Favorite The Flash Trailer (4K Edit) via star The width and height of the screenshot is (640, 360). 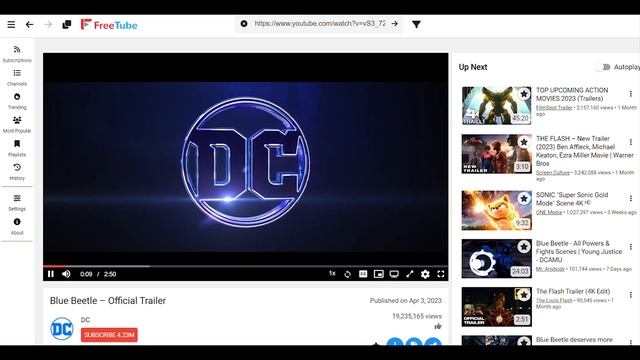click(x=524, y=295)
